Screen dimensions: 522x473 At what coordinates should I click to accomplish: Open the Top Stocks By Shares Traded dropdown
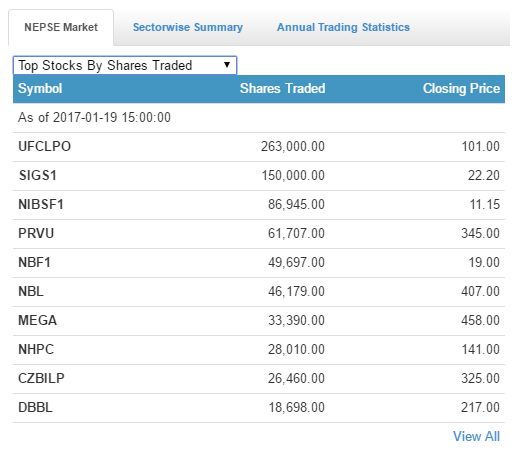(125, 65)
